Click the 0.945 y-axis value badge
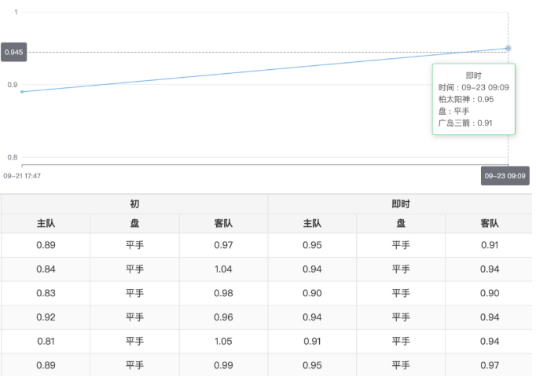Viewport: 536px width, 392px height. click(x=14, y=53)
